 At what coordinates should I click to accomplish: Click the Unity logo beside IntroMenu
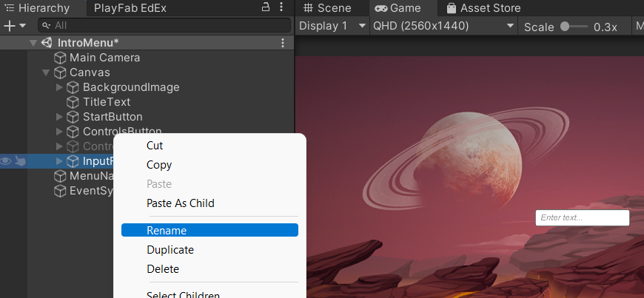click(x=47, y=43)
